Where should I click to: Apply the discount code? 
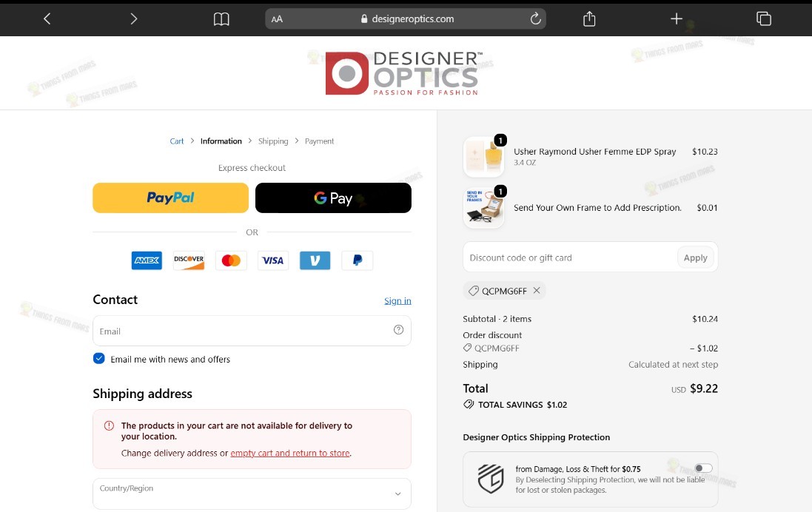(x=696, y=257)
